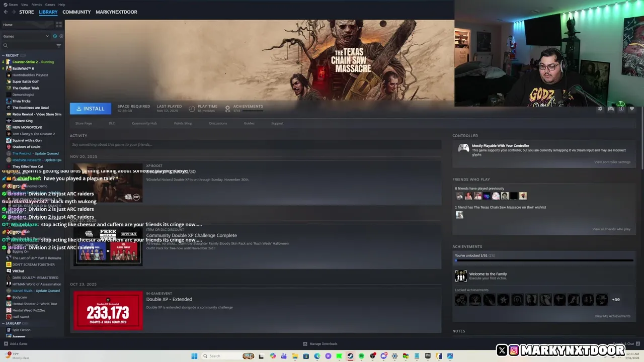The width and height of the screenshot is (644, 362).
Task: Click the Steam back navigation arrow
Action: [x=6, y=12]
